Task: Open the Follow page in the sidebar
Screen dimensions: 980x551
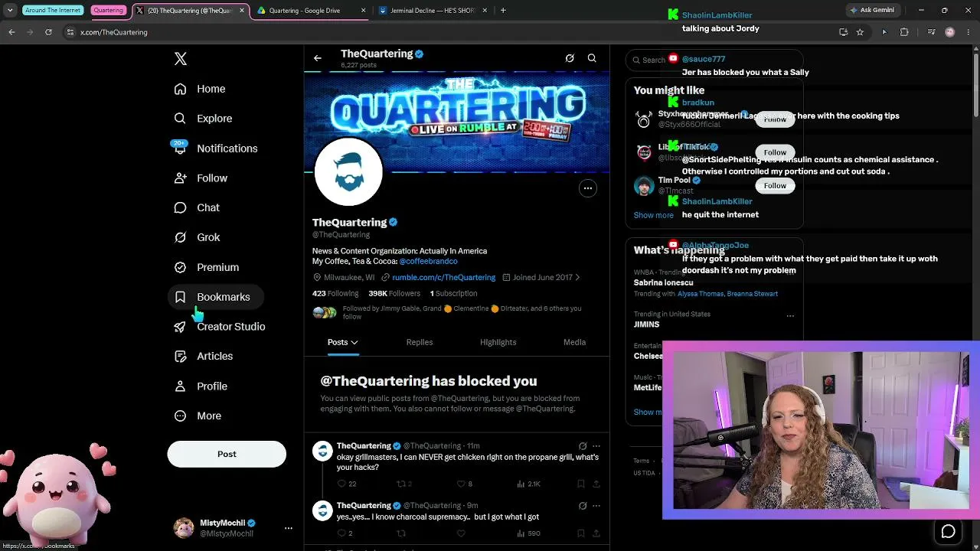Action: coord(201,178)
